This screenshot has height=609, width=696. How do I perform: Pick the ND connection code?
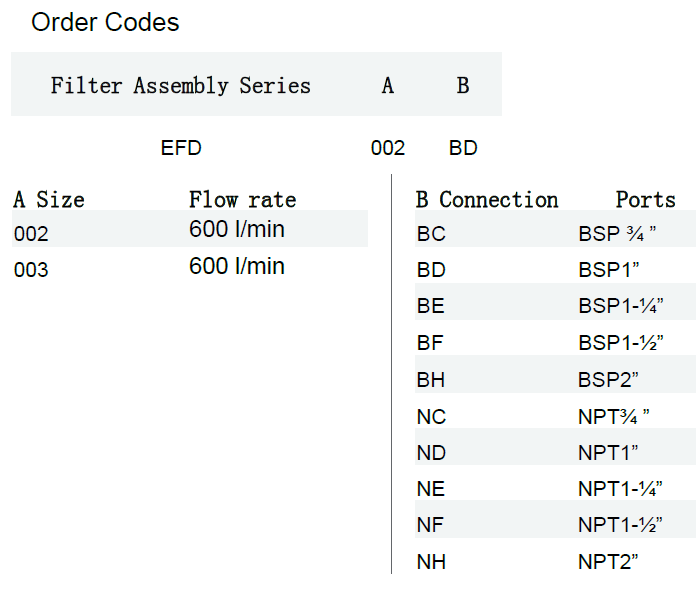click(431, 453)
